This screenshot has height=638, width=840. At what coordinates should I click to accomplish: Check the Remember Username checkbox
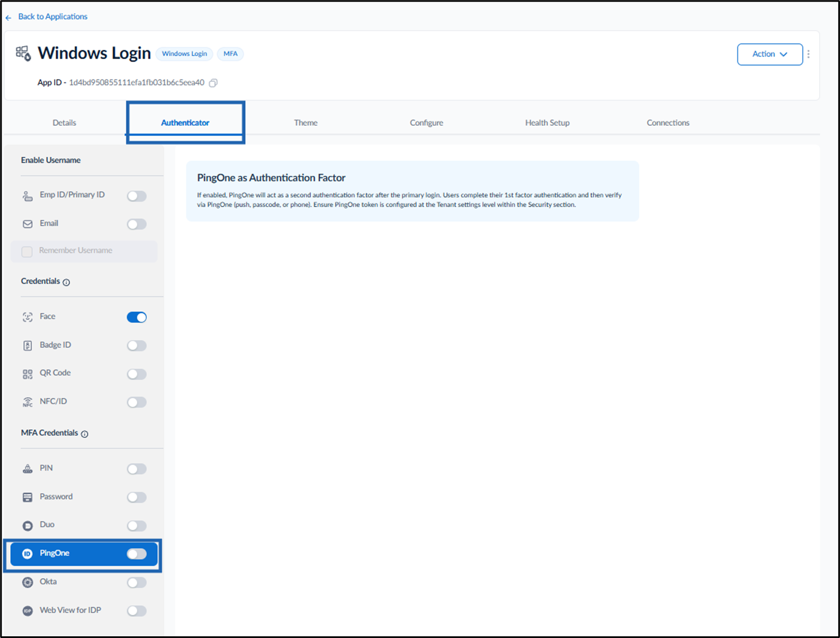(x=27, y=252)
